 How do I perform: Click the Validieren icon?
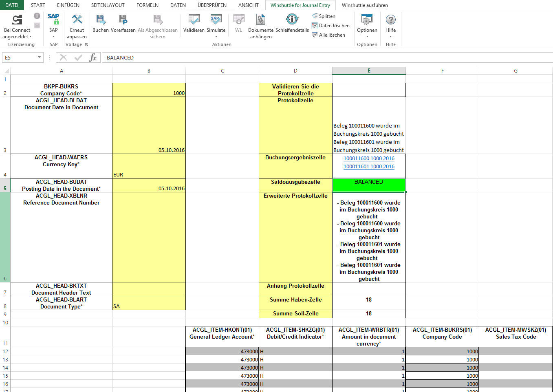(194, 19)
